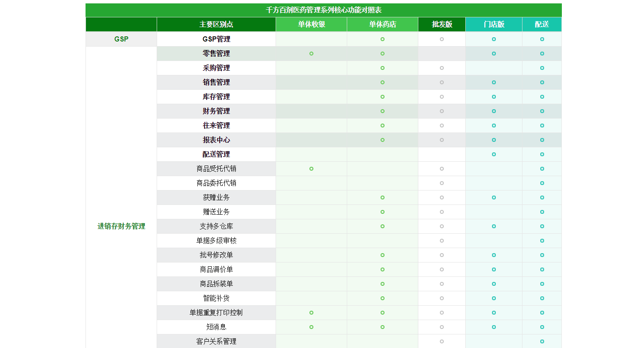
Task: Click the 单体药店 column header
Action: coord(382,25)
